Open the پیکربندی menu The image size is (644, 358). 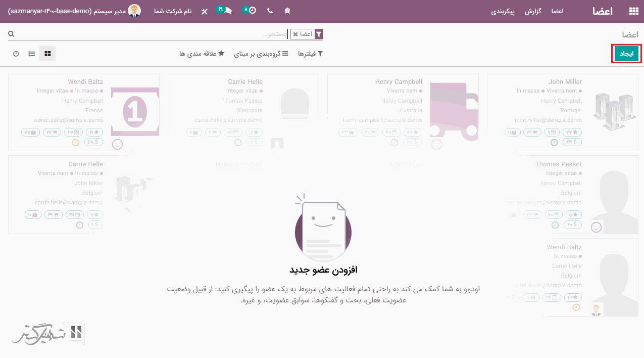coord(503,11)
